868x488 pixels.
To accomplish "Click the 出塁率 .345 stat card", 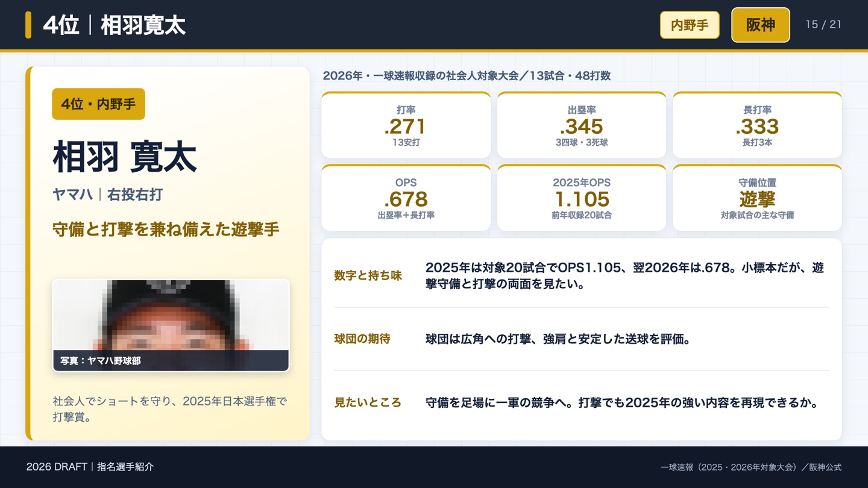I will (x=582, y=125).
